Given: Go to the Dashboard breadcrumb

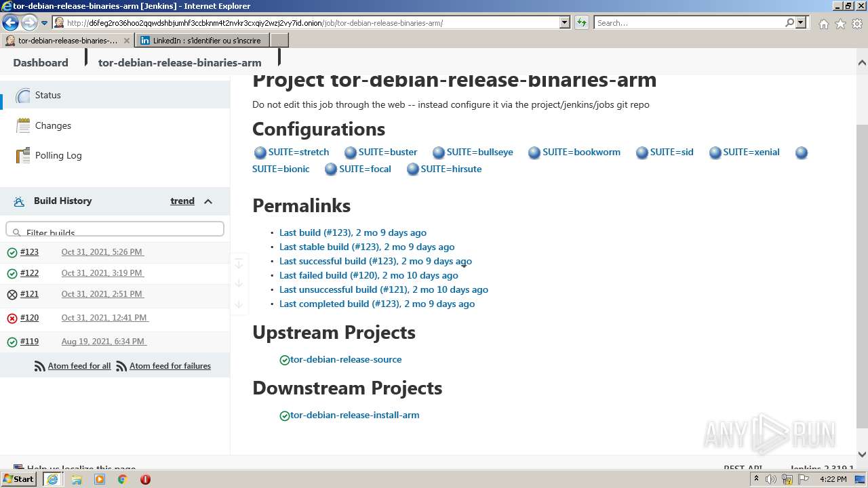Looking at the screenshot, I should pyautogui.click(x=41, y=62).
